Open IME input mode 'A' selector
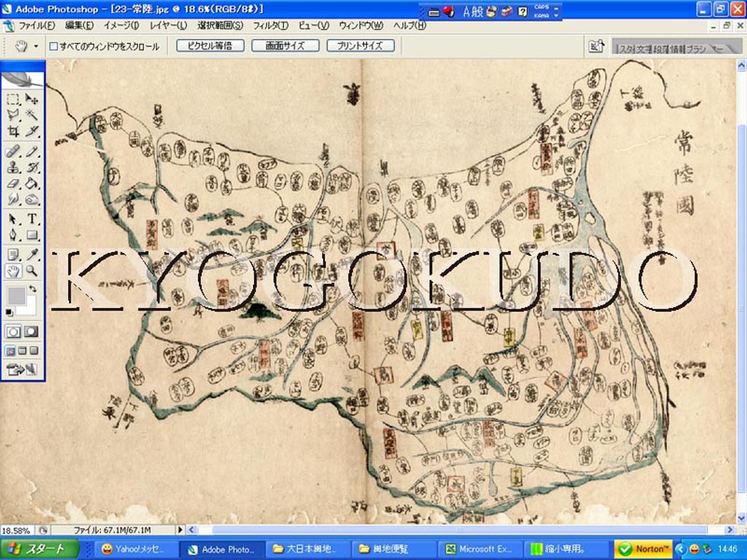Viewport: 747px width, 560px height. tap(466, 12)
